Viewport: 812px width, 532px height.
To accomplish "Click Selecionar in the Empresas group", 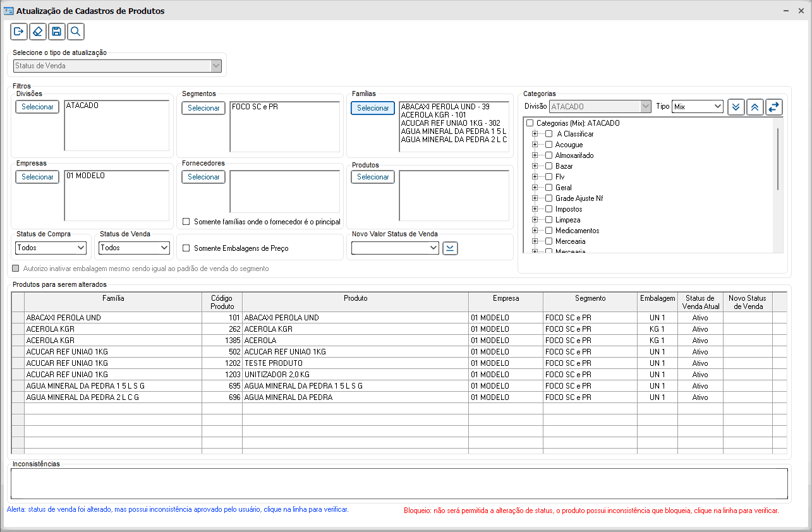I will (x=37, y=177).
